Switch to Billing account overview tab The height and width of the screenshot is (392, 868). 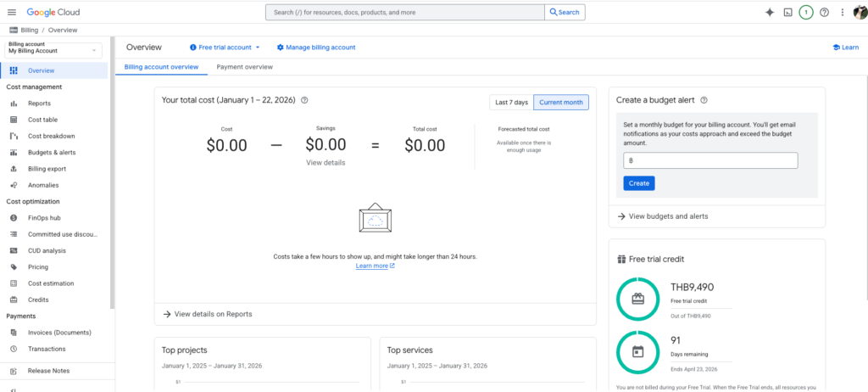[161, 66]
